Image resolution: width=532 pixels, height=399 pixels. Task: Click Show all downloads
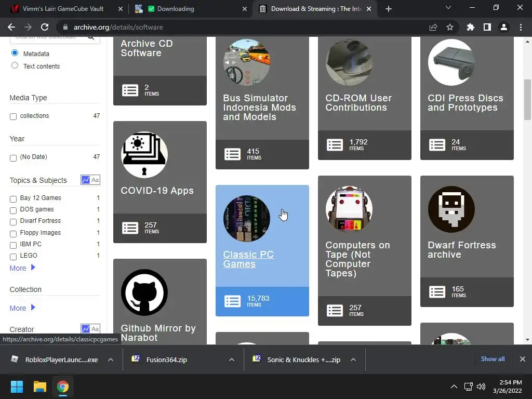coord(493,359)
